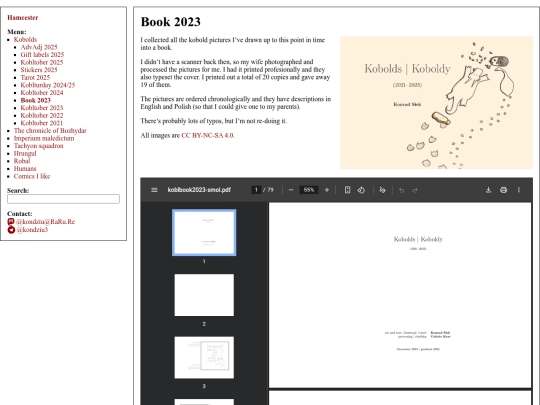Click the Book 2023 page heading
Image resolution: width=540 pixels, height=405 pixels.
pyautogui.click(x=170, y=22)
